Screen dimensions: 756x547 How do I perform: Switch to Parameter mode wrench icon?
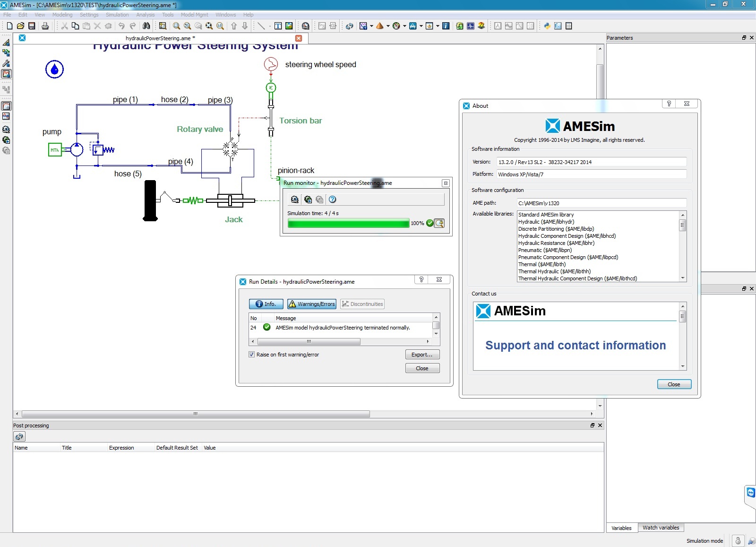tap(6, 63)
